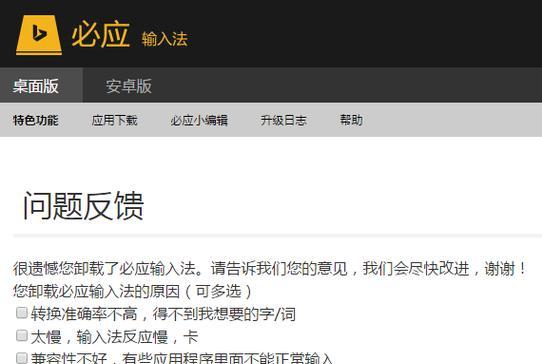Click the 输入法 header text
Viewport: 542px width, 364px height.
165,39
